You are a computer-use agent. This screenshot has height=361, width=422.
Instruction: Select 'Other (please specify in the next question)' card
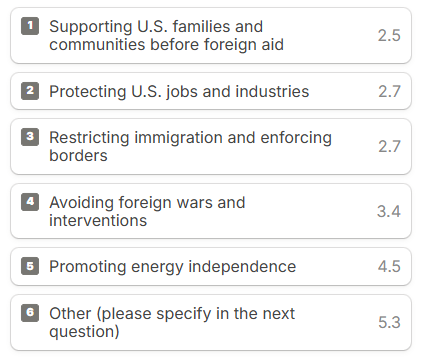(x=211, y=322)
